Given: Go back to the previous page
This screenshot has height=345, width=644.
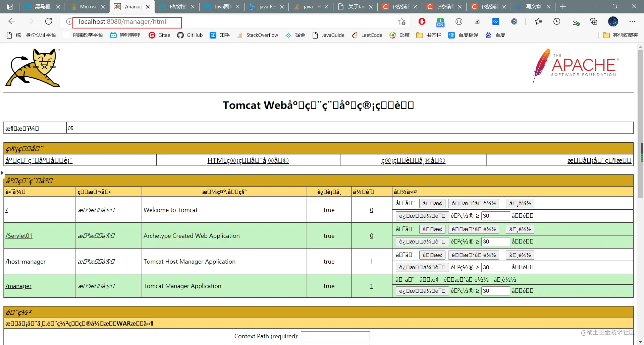Looking at the screenshot, I should pos(12,21).
